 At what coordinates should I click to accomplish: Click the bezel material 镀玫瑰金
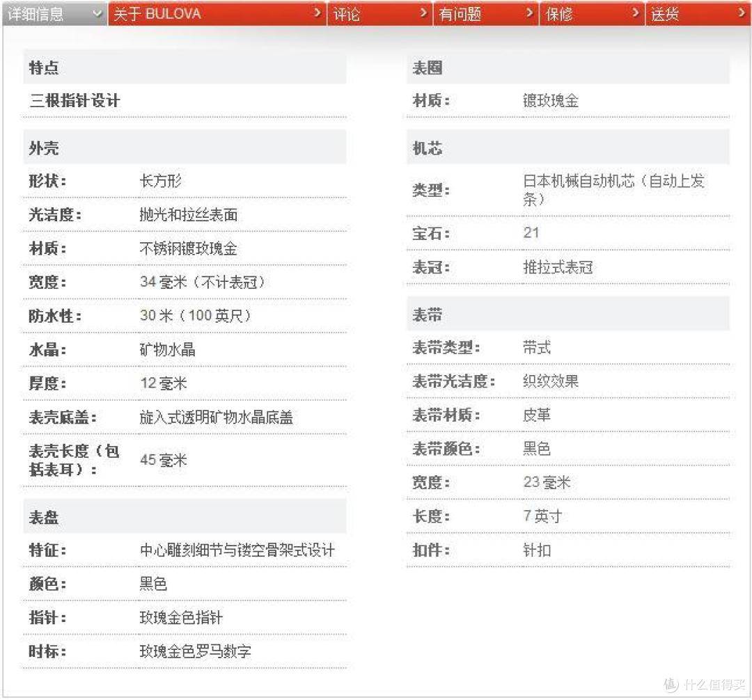pos(551,101)
